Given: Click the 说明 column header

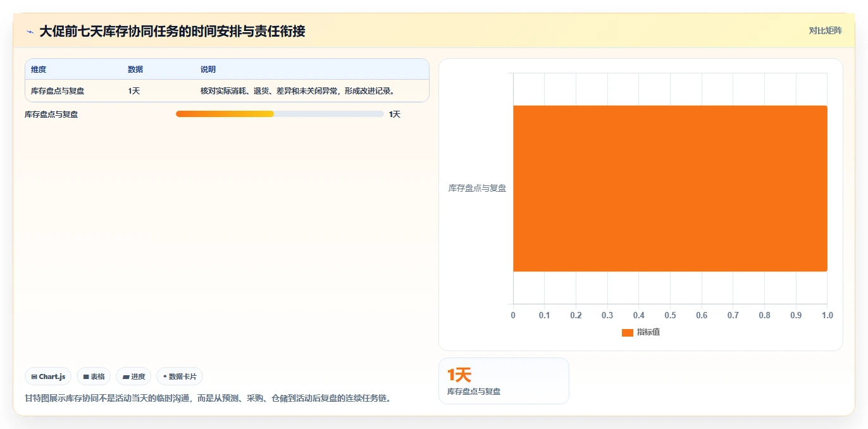Looking at the screenshot, I should 208,70.
